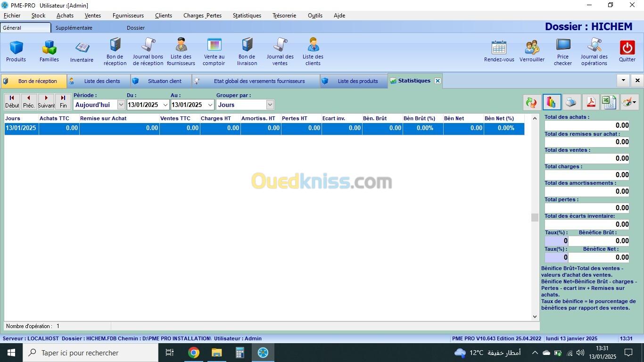Open Journal des ventes
The image size is (644, 362).
point(280,51)
